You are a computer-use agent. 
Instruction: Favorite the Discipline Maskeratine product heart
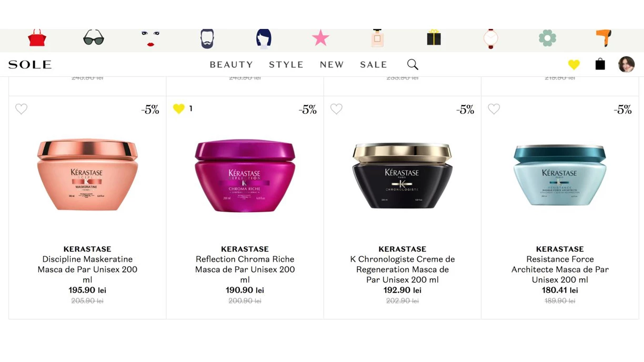[21, 109]
